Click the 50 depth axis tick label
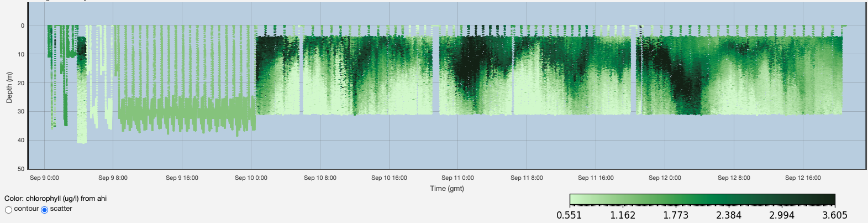This screenshot has width=868, height=223. coord(21,169)
